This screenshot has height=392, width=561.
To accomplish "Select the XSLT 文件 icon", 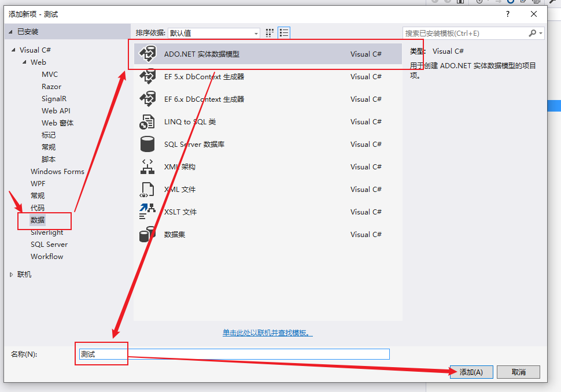I will 147,212.
